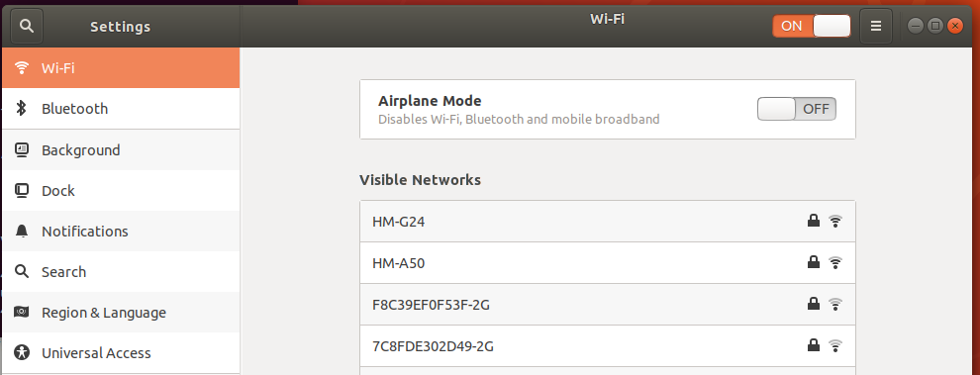The width and height of the screenshot is (980, 375).
Task: Click the lock icon on HM-G24 row
Action: pyautogui.click(x=813, y=220)
